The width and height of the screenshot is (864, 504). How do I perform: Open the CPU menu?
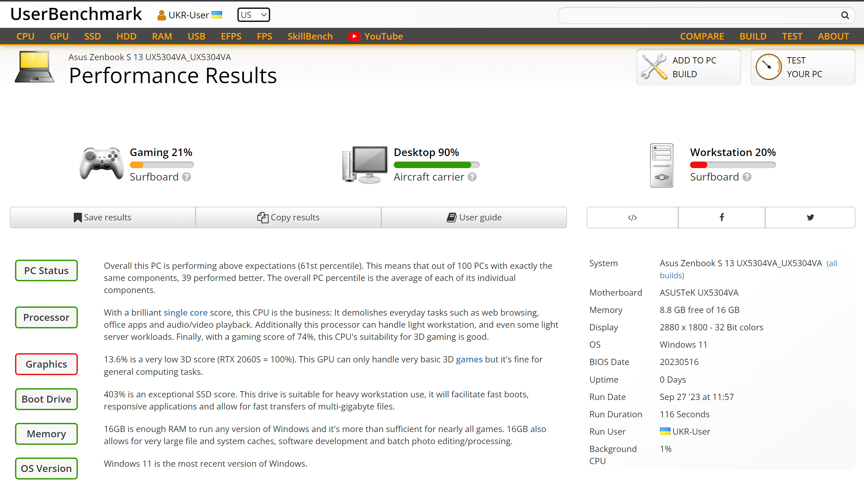pyautogui.click(x=26, y=36)
